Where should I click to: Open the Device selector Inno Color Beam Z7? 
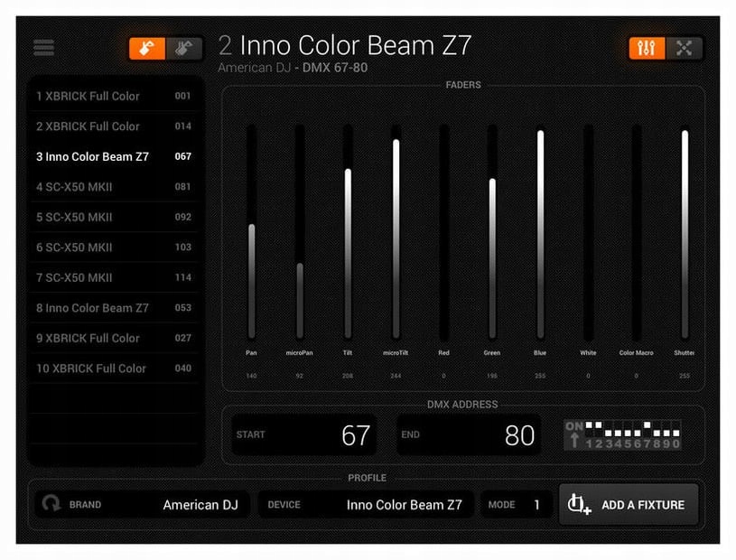[x=366, y=505]
